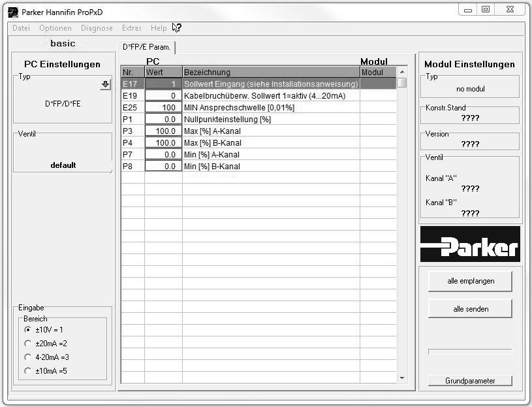Click the Modul column header

[378, 72]
